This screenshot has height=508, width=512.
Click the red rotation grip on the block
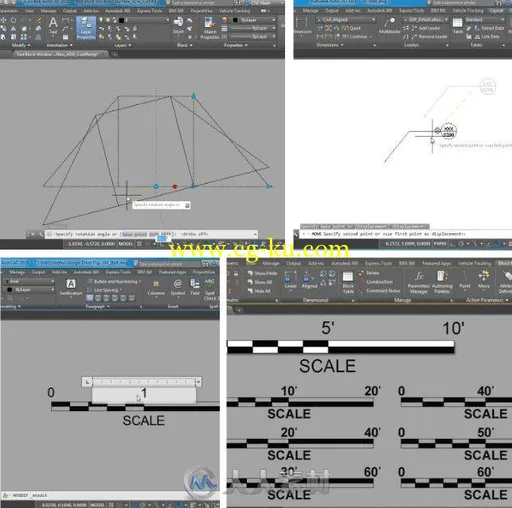(x=175, y=187)
